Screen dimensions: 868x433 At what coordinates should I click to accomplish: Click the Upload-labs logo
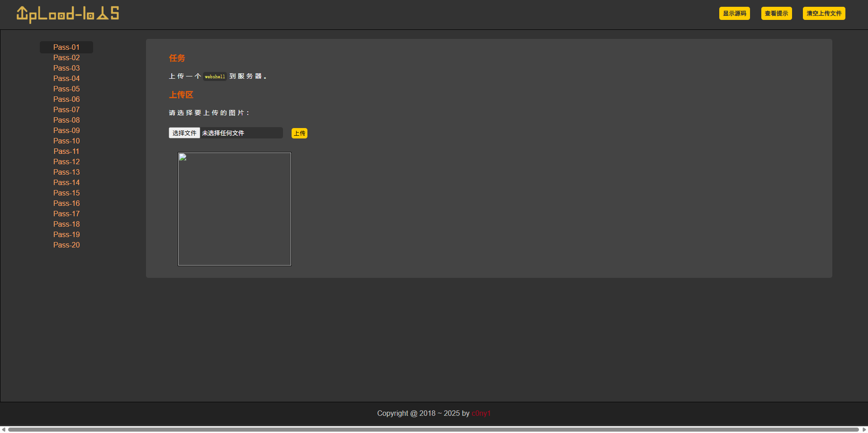pyautogui.click(x=68, y=14)
